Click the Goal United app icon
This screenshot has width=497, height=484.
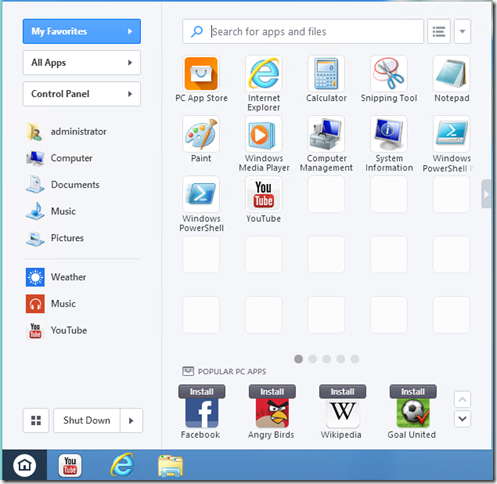(413, 413)
